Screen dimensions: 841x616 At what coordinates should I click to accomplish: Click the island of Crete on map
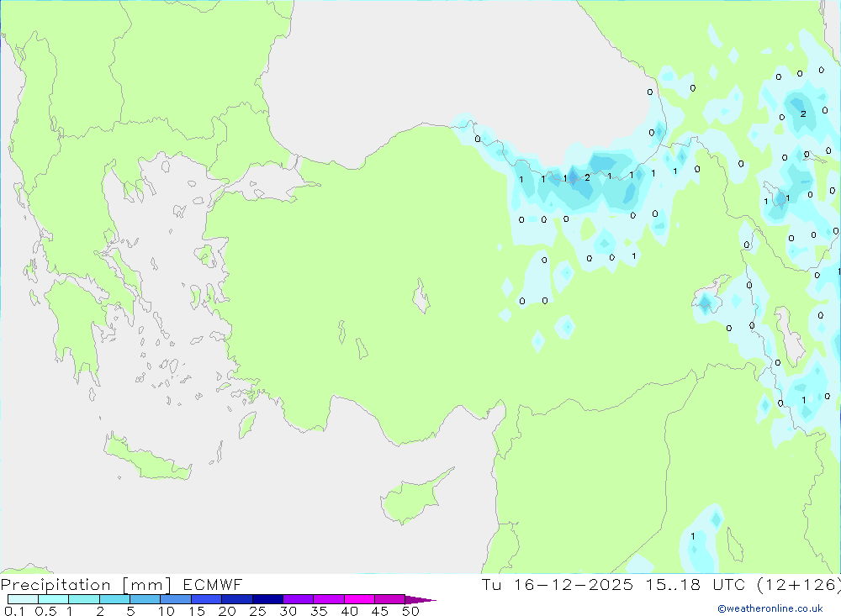[x=147, y=459]
